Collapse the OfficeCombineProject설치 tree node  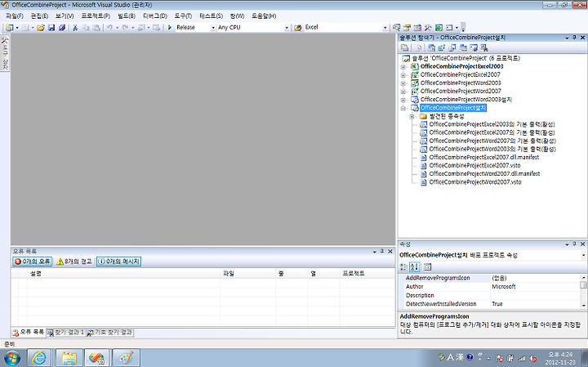[403, 108]
